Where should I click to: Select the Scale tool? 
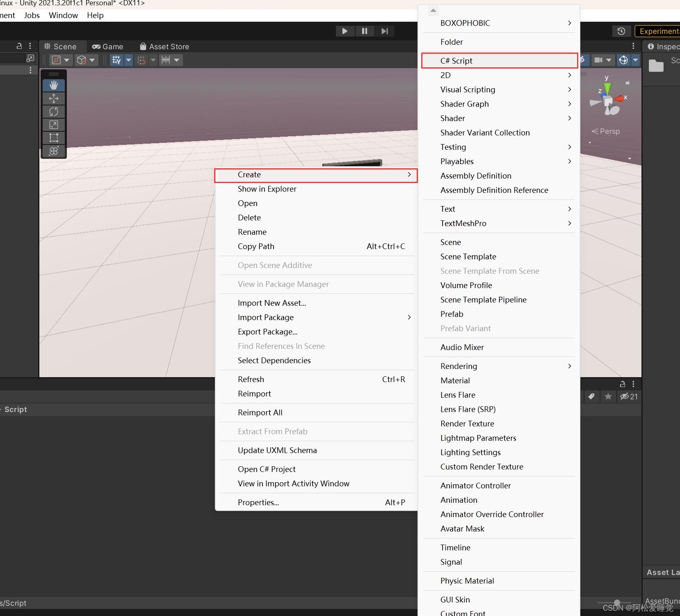[x=54, y=125]
